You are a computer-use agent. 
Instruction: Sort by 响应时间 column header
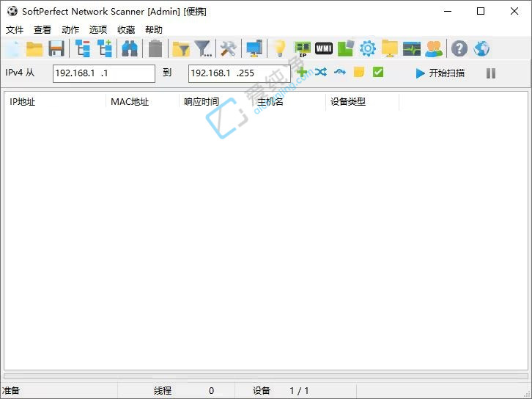pos(215,101)
